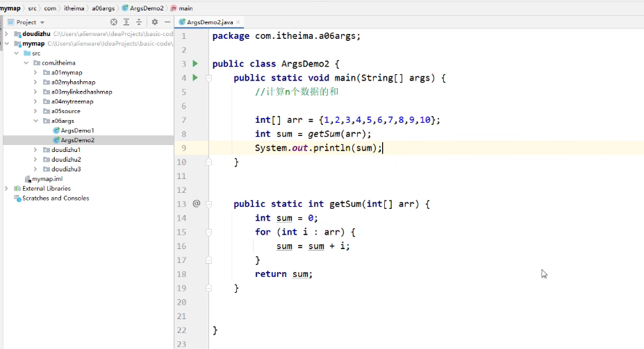Click fold end marker on line 19
Viewport: 644px width, 349px height.
click(208, 288)
